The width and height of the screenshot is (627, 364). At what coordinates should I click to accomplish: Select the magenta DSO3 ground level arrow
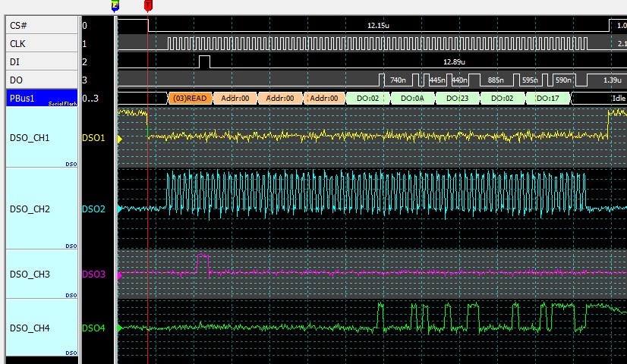pos(120,275)
